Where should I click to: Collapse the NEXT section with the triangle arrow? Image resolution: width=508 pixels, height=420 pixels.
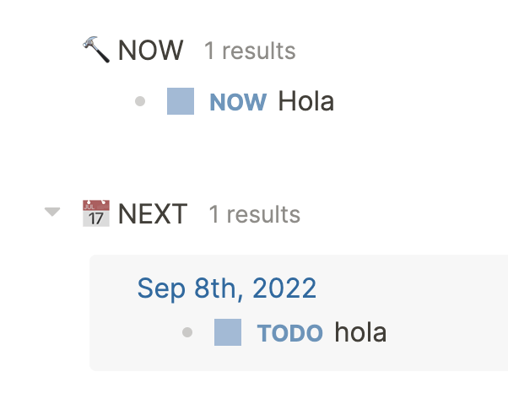(52, 212)
